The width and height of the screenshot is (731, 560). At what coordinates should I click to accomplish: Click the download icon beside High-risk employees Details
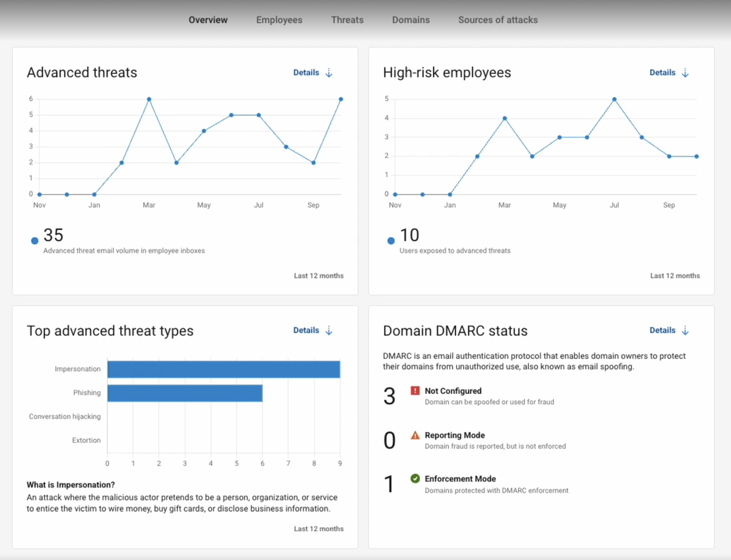(685, 72)
